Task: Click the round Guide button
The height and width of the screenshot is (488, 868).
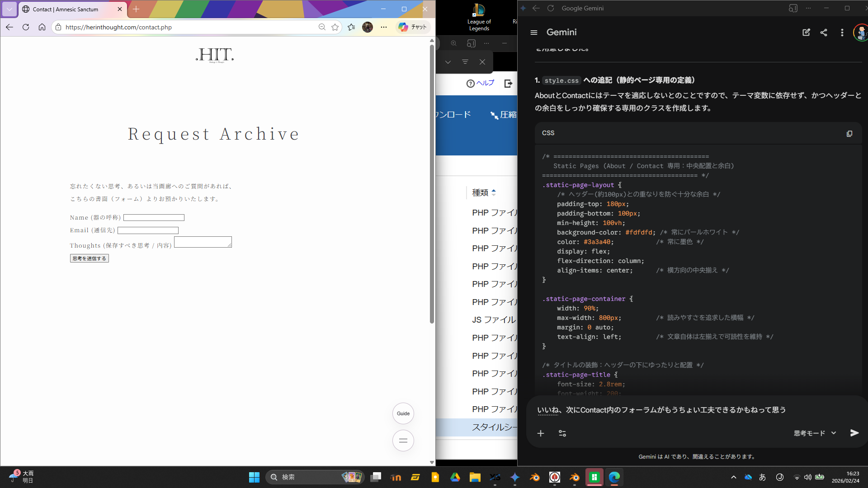Action: coord(403,413)
